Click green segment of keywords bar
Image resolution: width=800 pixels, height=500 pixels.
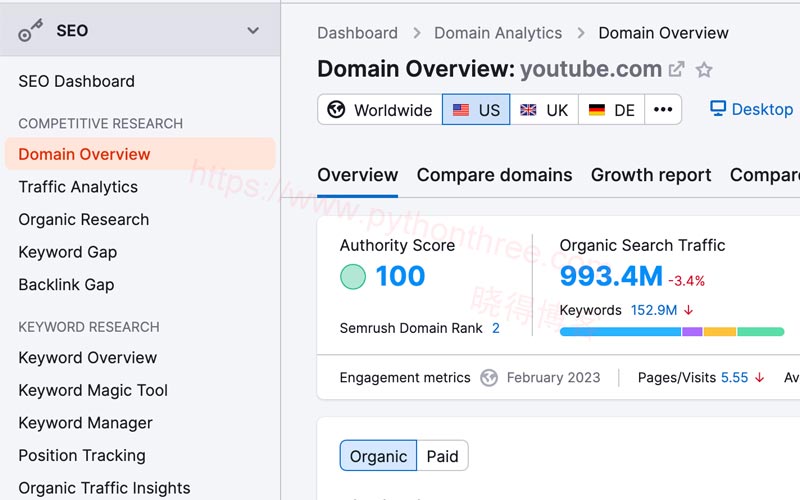point(761,332)
